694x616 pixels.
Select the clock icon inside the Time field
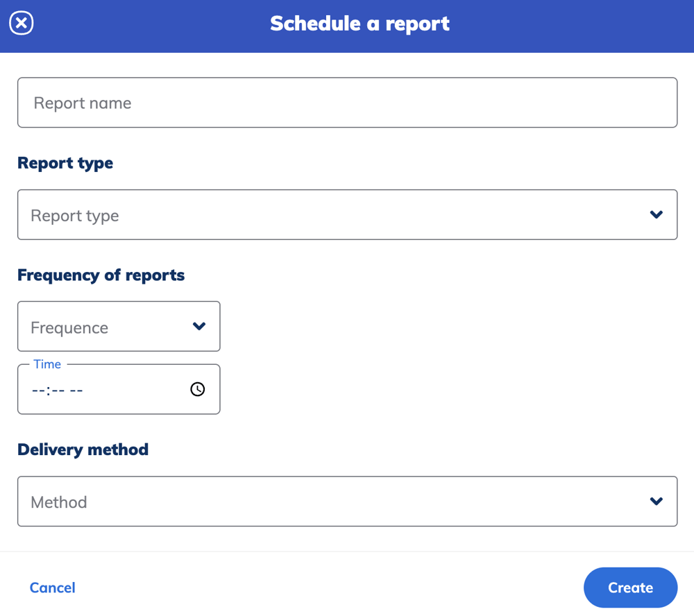coord(198,389)
